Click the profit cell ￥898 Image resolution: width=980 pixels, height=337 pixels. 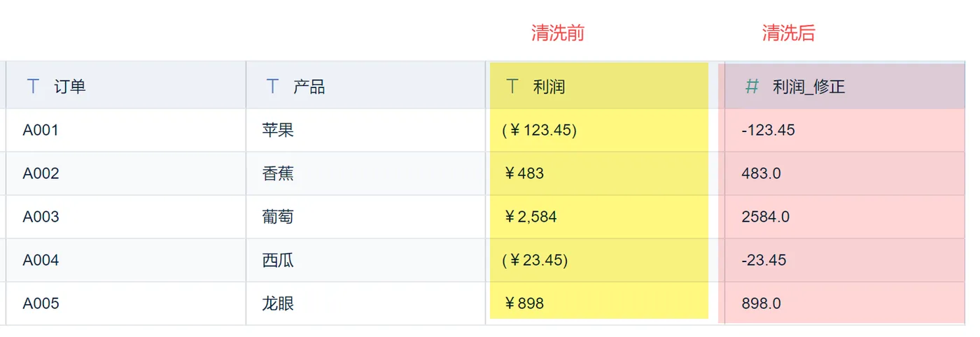[524, 303]
